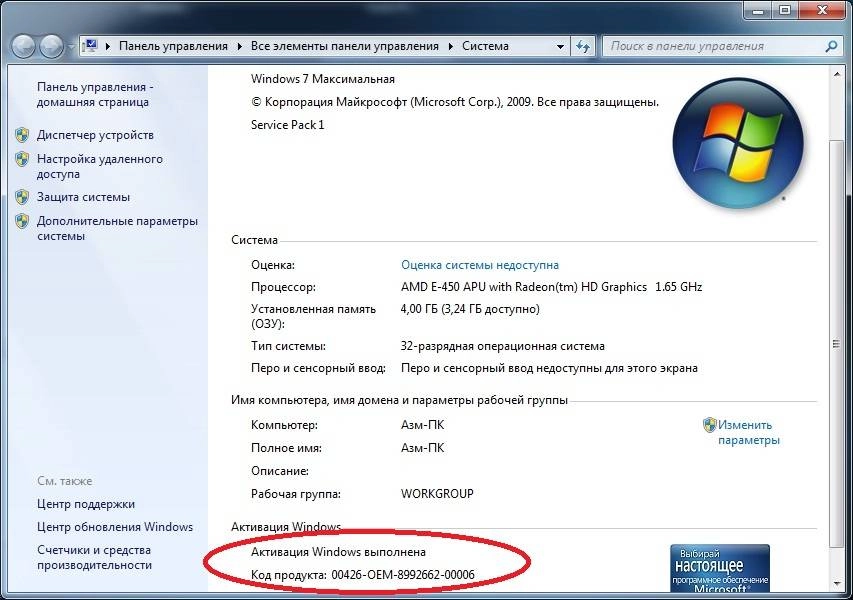
Task: Click 'Windows 7 Максимальная' edition text
Action: 323,79
